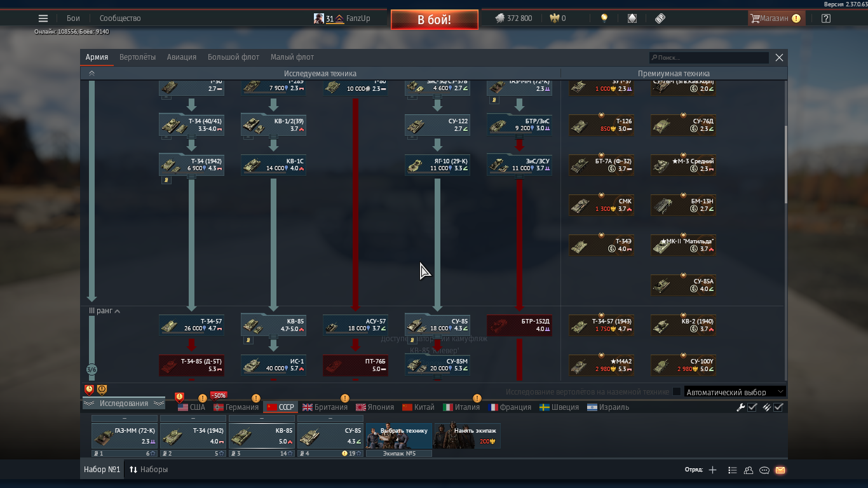Select the premium СМК tank card
868x488 pixels.
click(x=601, y=205)
